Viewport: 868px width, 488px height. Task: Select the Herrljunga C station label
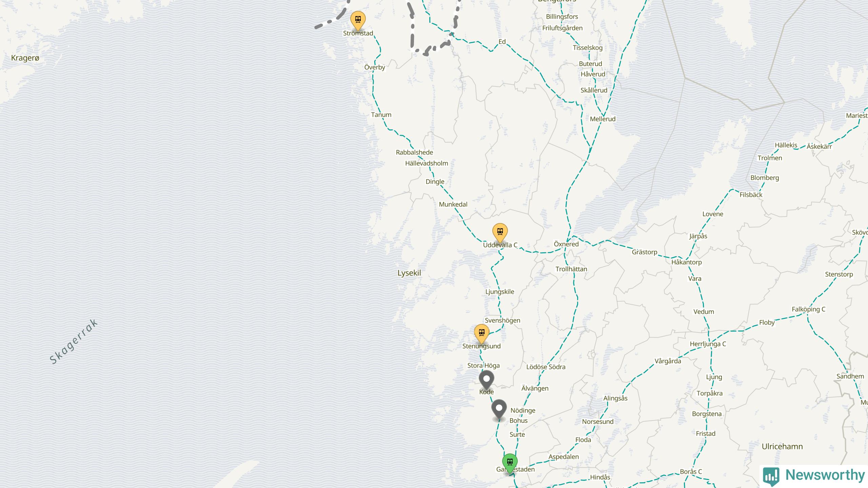coord(708,344)
